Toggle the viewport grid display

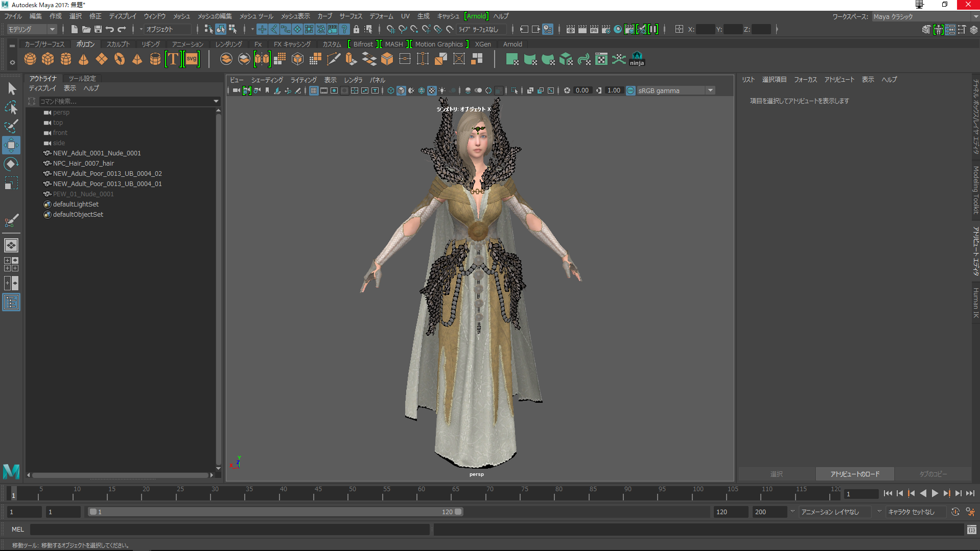pos(314,90)
